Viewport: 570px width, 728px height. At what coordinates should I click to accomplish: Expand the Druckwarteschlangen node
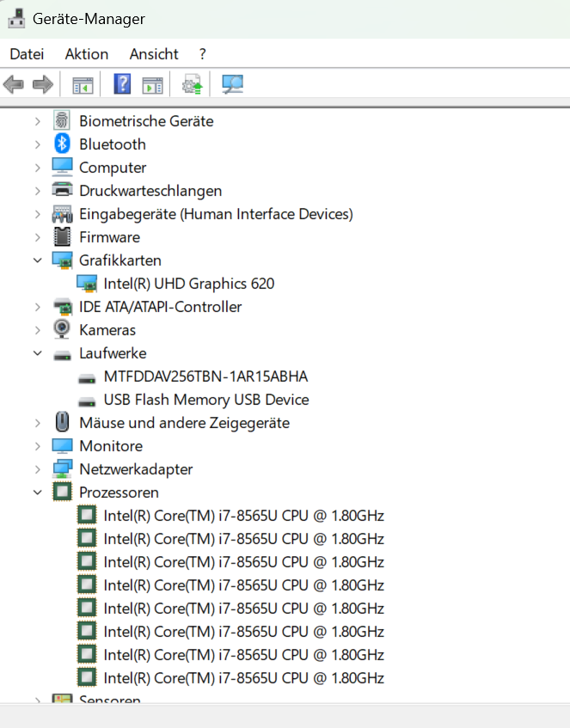38,191
